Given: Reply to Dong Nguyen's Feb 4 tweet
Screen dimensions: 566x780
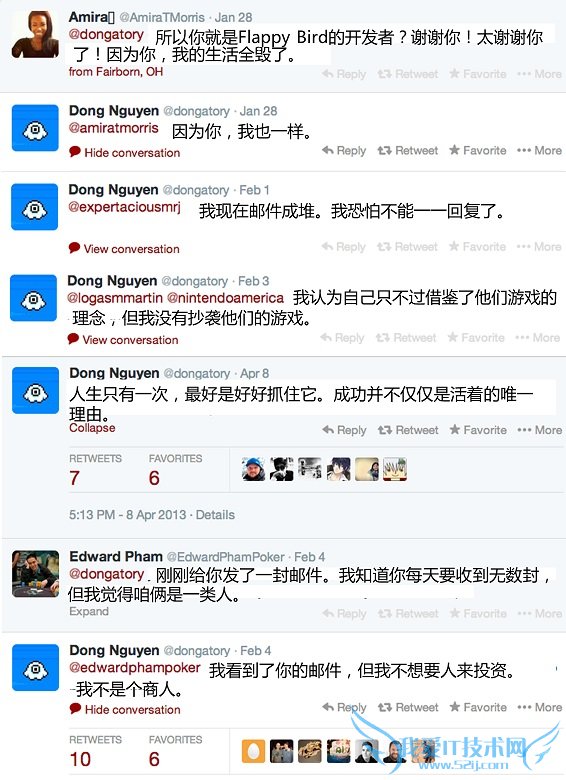Looking at the screenshot, I should coord(344,707).
